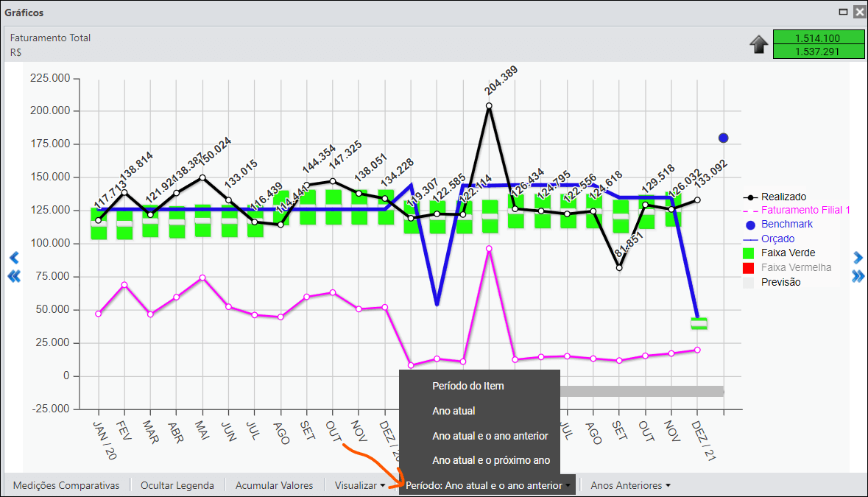Click green Faixa Verde legend swatch
This screenshot has height=497, width=868.
[748, 253]
